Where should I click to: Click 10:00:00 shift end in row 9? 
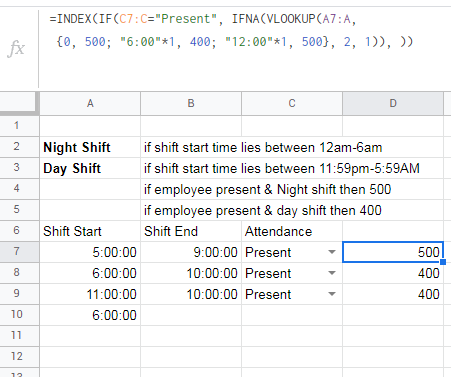point(191,294)
